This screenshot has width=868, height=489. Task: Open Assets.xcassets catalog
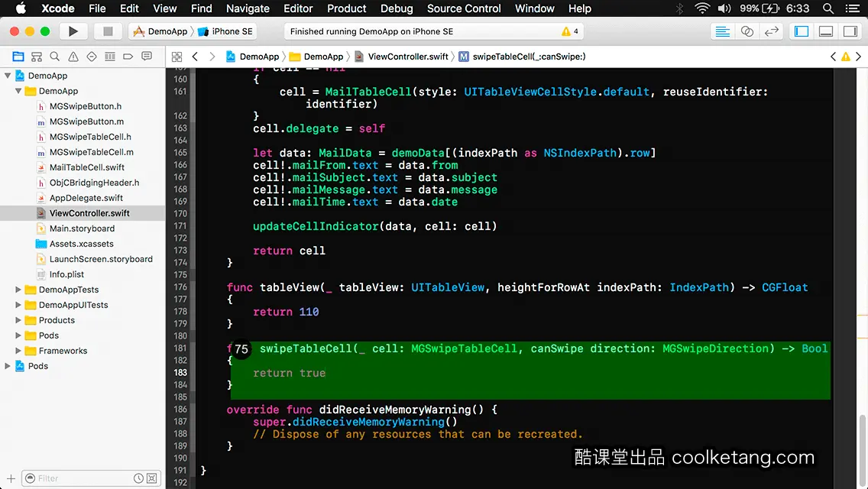[x=81, y=244]
